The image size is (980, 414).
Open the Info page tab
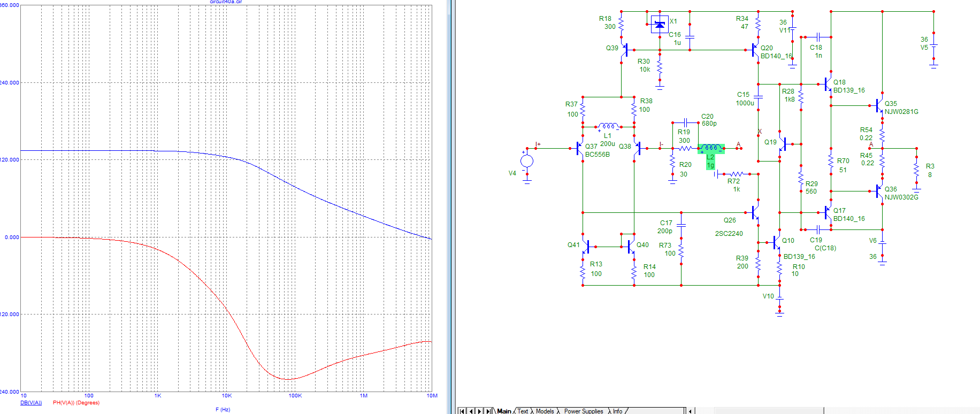[617, 411]
